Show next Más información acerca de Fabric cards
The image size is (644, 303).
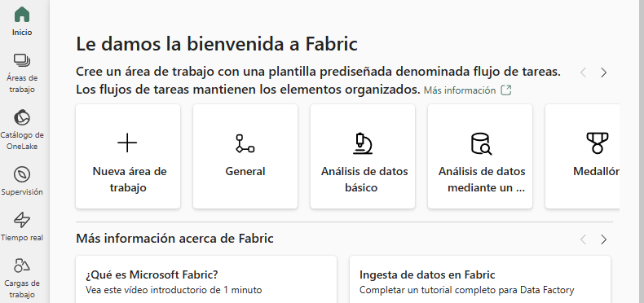603,239
